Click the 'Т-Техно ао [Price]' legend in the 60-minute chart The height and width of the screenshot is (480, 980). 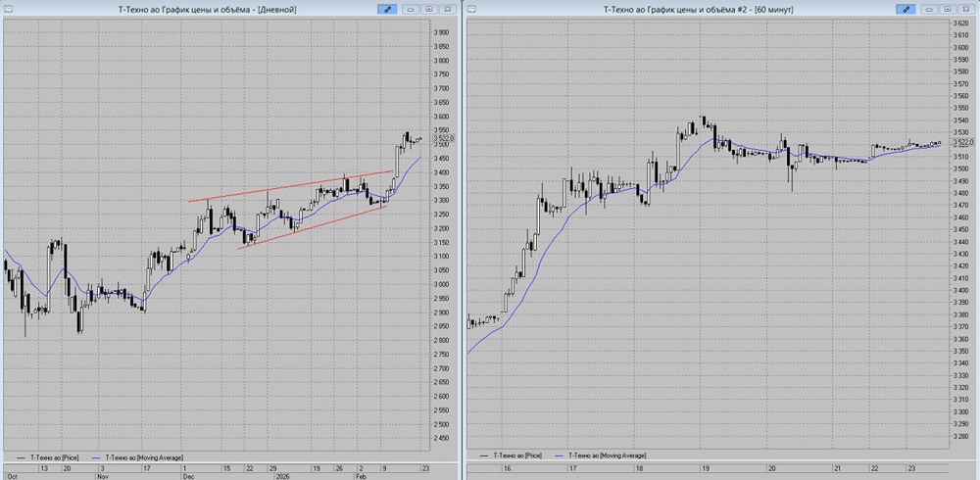tap(513, 456)
